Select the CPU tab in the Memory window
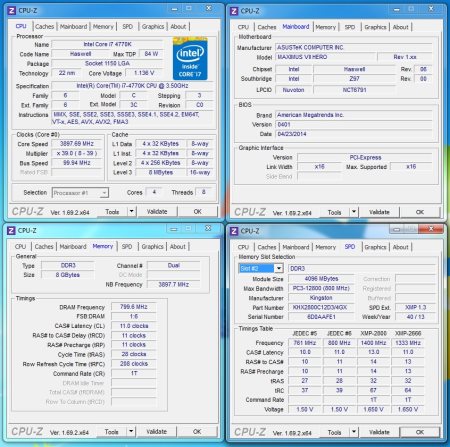The width and height of the screenshot is (450, 447). 20,246
